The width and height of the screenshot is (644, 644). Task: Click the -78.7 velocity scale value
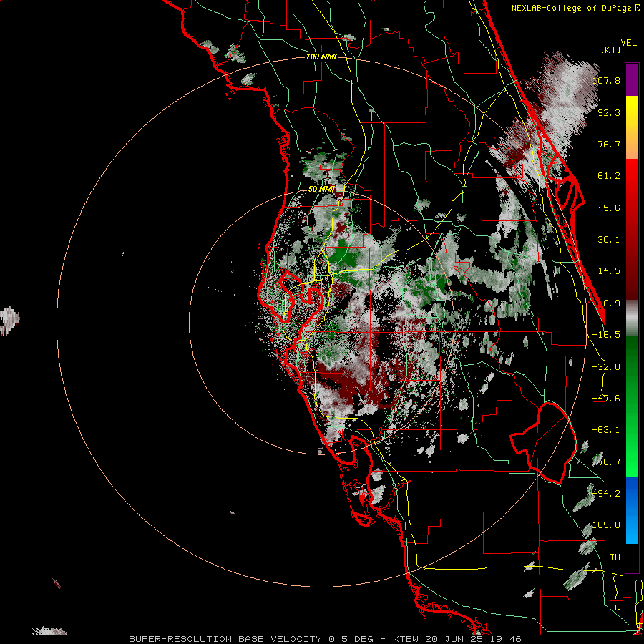(606, 462)
